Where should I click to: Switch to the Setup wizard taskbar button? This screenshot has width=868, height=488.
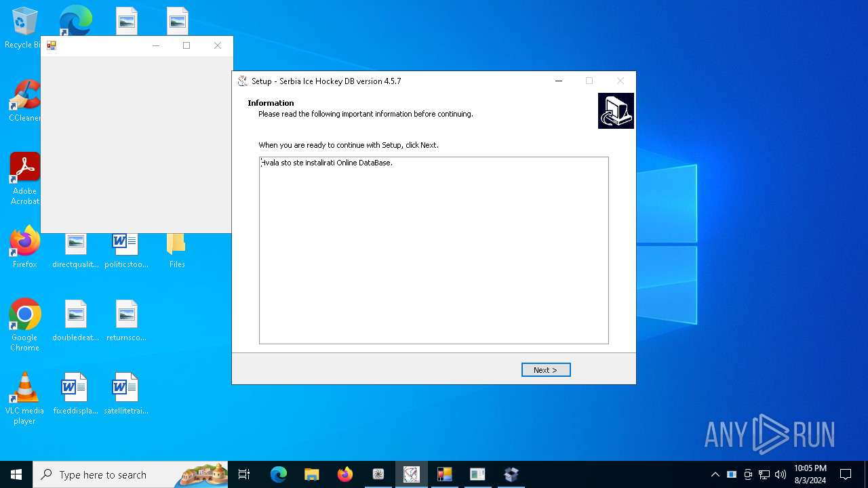click(412, 474)
